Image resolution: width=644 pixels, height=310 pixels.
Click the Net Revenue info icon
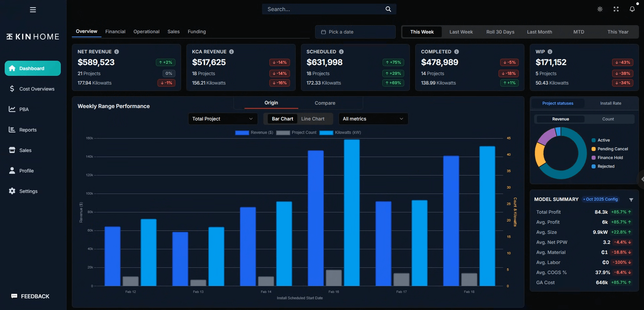117,52
